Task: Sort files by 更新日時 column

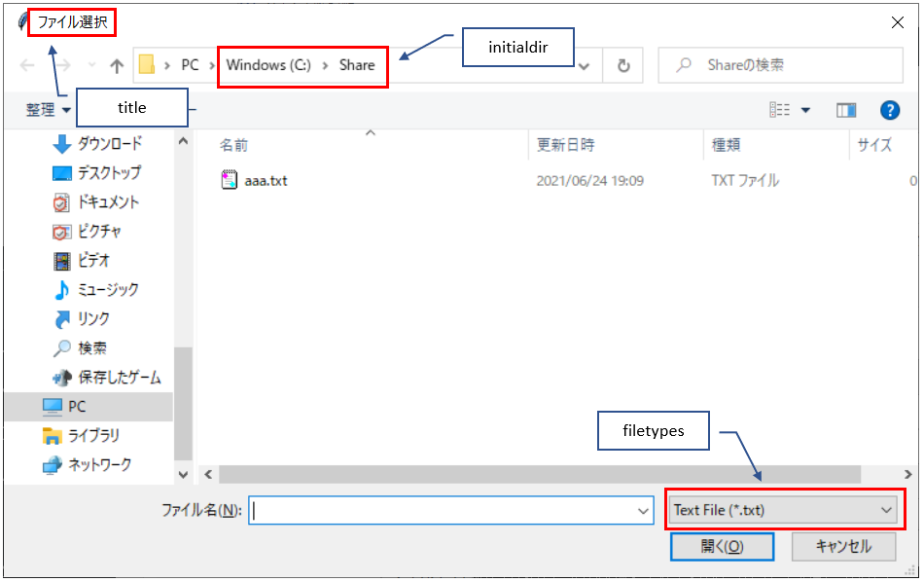Action: pyautogui.click(x=565, y=145)
